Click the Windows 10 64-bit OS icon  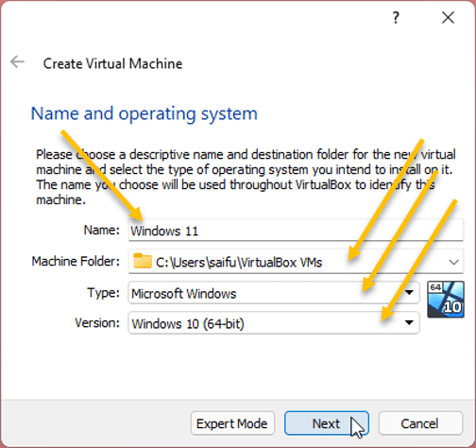pos(446,300)
